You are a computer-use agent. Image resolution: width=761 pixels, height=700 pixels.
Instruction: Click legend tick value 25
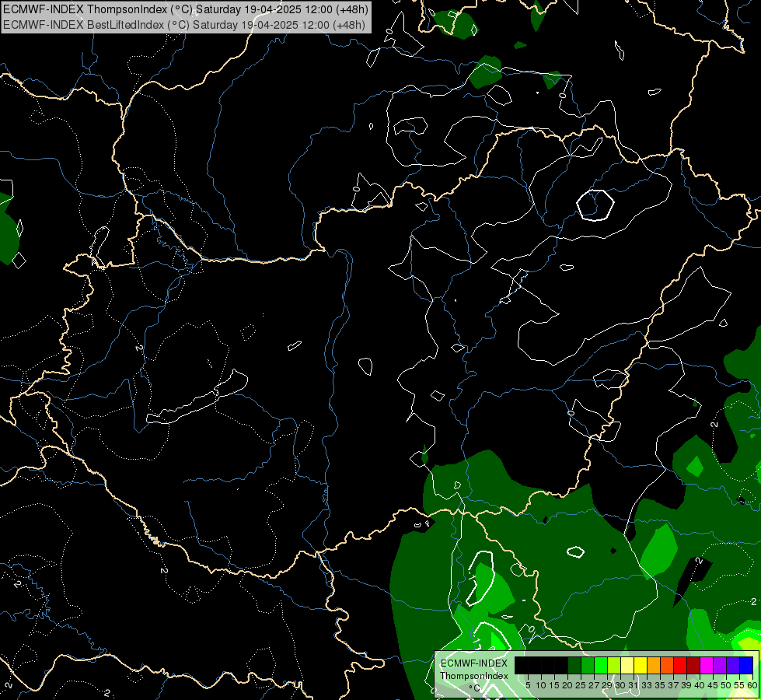pyautogui.click(x=581, y=685)
